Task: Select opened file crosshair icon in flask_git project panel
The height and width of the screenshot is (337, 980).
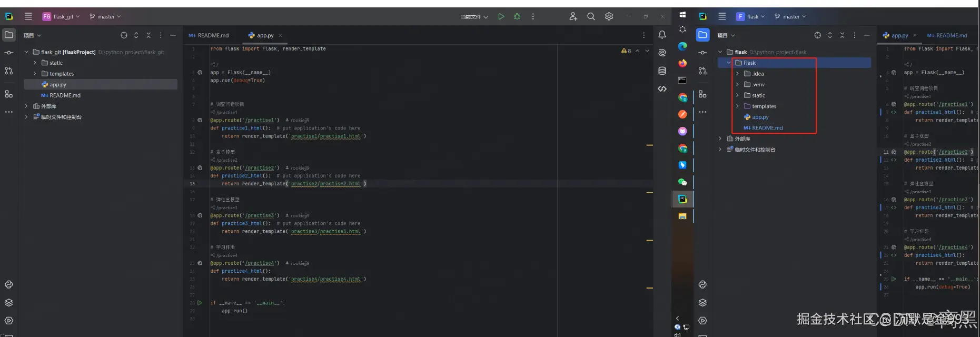Action: (x=124, y=35)
